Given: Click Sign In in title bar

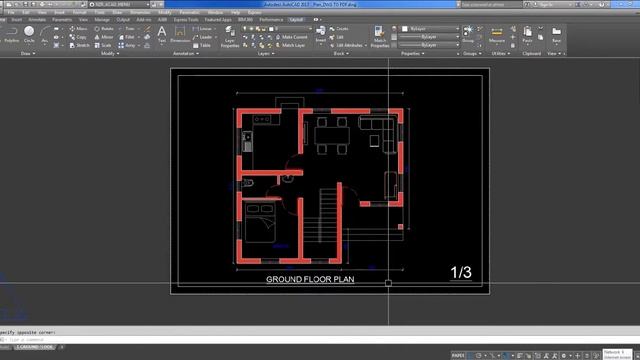Looking at the screenshot, I should click(545, 4).
